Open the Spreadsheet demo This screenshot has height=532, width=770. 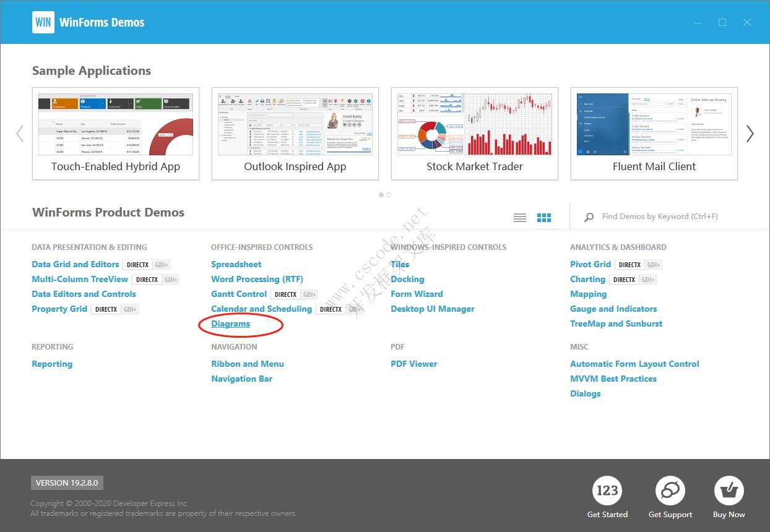236,264
